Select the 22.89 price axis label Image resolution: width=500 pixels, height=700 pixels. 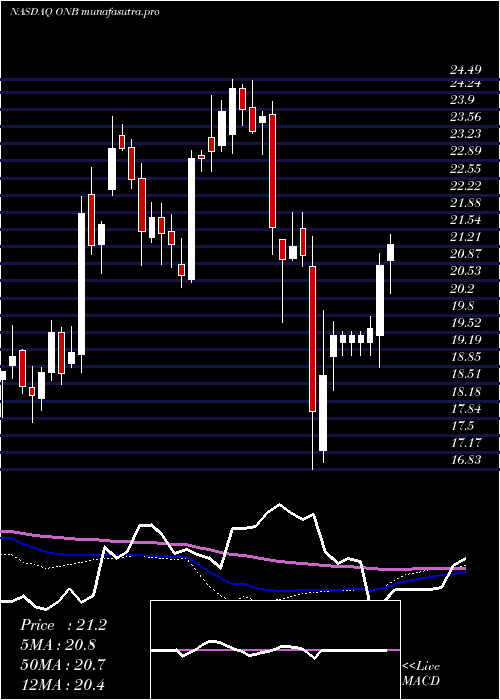(466, 151)
